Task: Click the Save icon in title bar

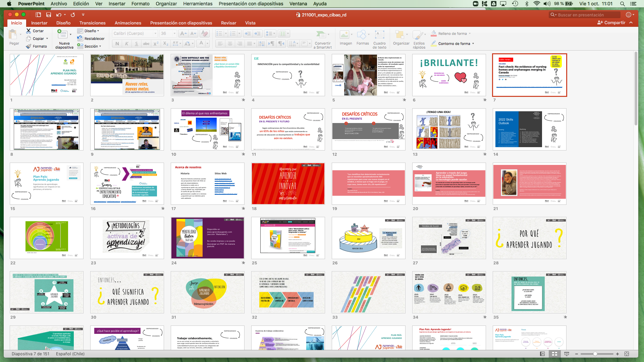Action: pos(49,15)
